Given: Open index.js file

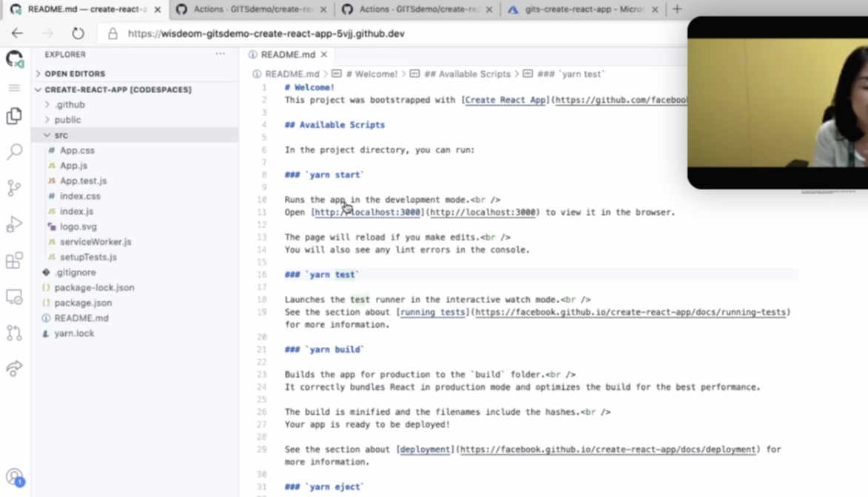Looking at the screenshot, I should [x=76, y=211].
